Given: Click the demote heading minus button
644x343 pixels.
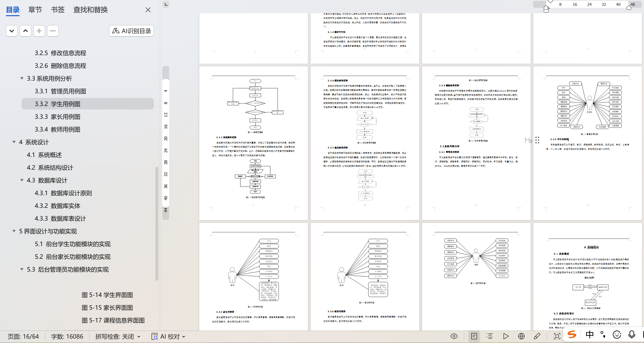Looking at the screenshot, I should pyautogui.click(x=53, y=31).
